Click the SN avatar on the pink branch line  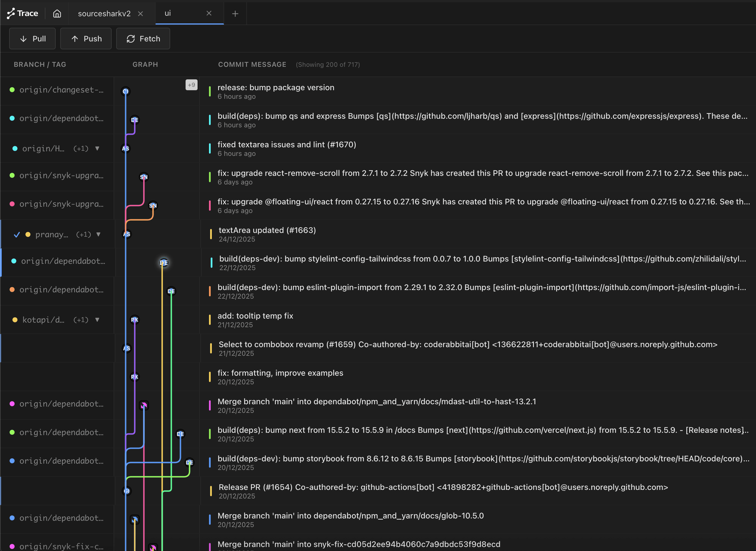pos(144,177)
